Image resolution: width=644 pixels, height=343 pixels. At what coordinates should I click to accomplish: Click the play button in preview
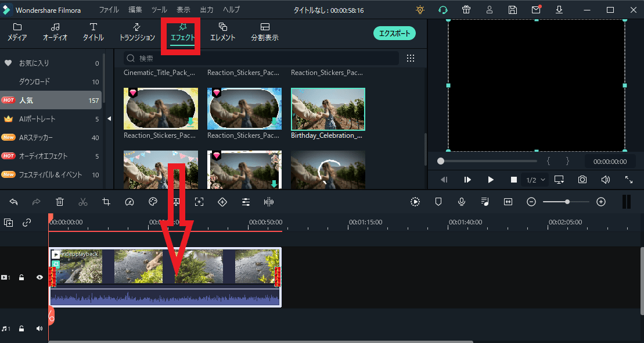pos(490,180)
